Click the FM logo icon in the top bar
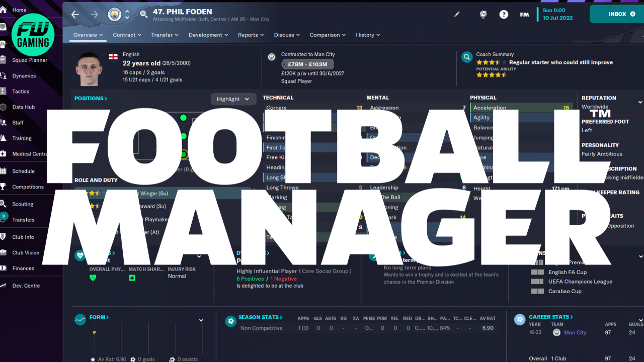The height and width of the screenshot is (362, 644). pos(524,15)
